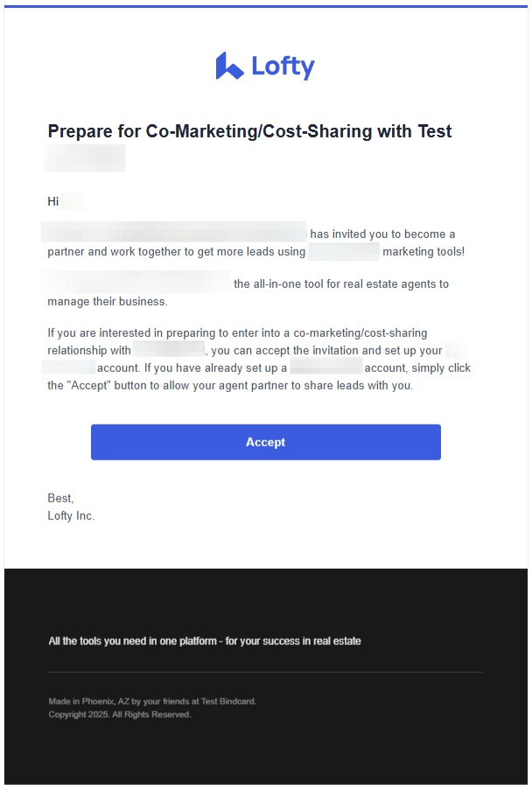Image resolution: width=532 pixels, height=785 pixels.
Task: Click blurred name after "relationship with"
Action: click(x=169, y=350)
